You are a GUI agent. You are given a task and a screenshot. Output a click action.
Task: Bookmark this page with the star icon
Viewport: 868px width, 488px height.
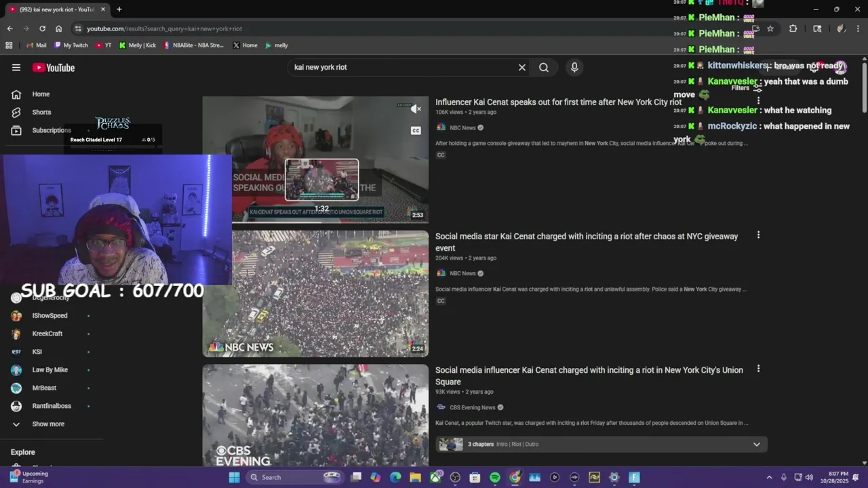[770, 28]
